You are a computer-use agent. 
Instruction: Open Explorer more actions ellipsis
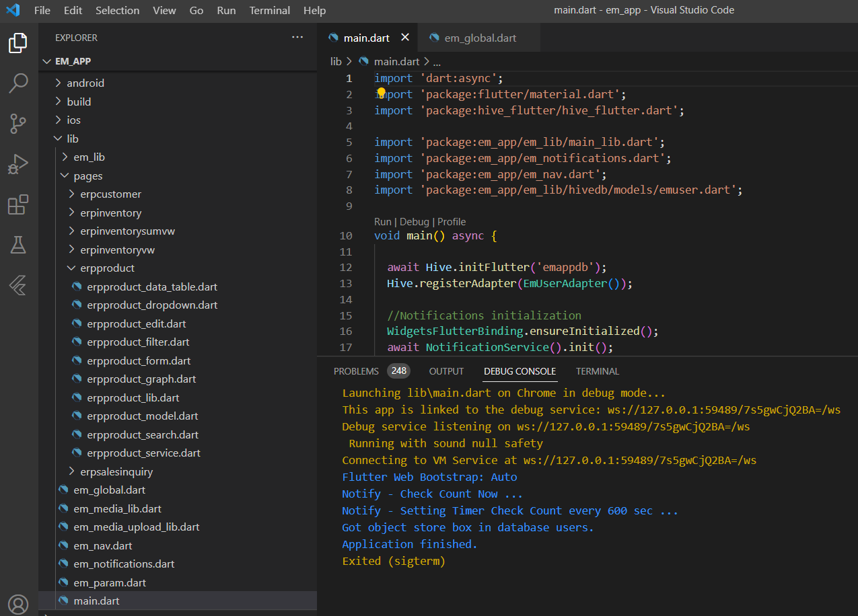point(297,38)
